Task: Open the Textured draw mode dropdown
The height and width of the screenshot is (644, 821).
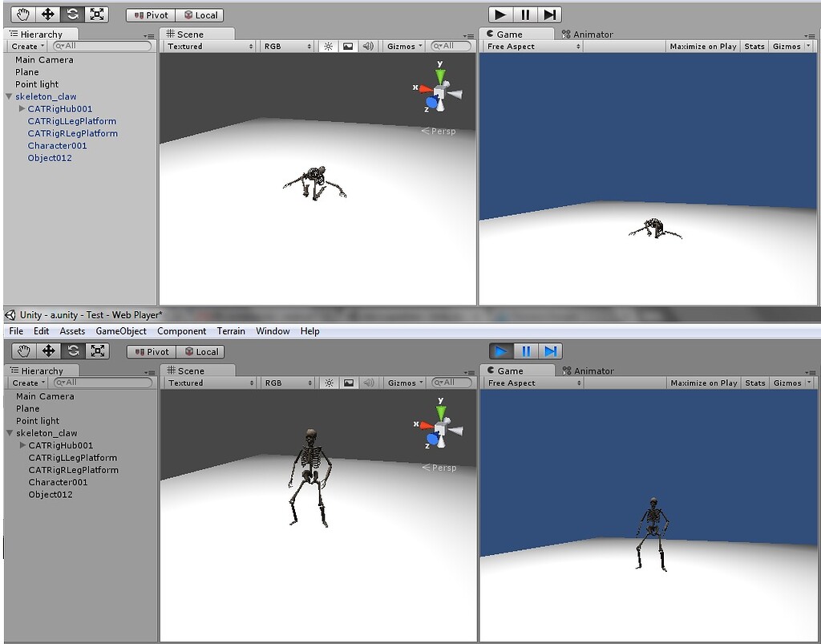Action: click(x=206, y=46)
